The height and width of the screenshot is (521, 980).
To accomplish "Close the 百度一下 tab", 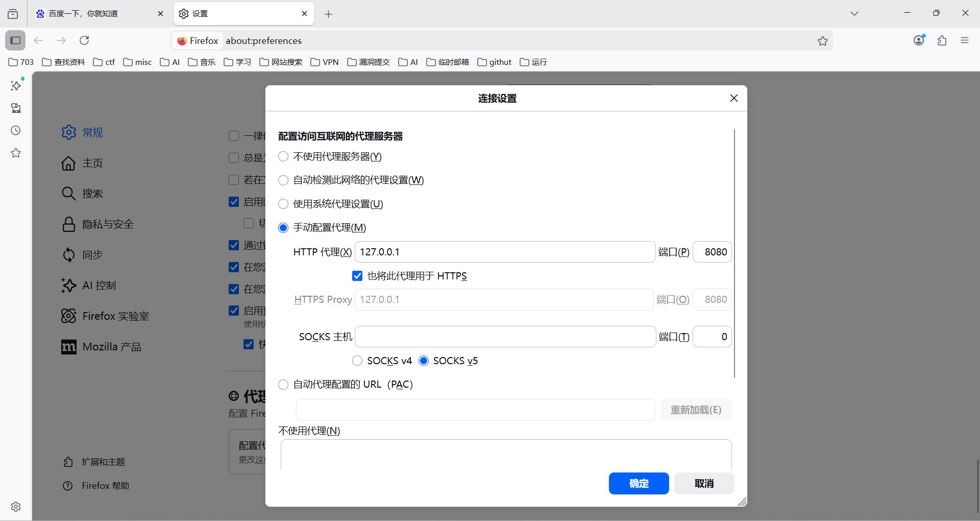I will (160, 14).
